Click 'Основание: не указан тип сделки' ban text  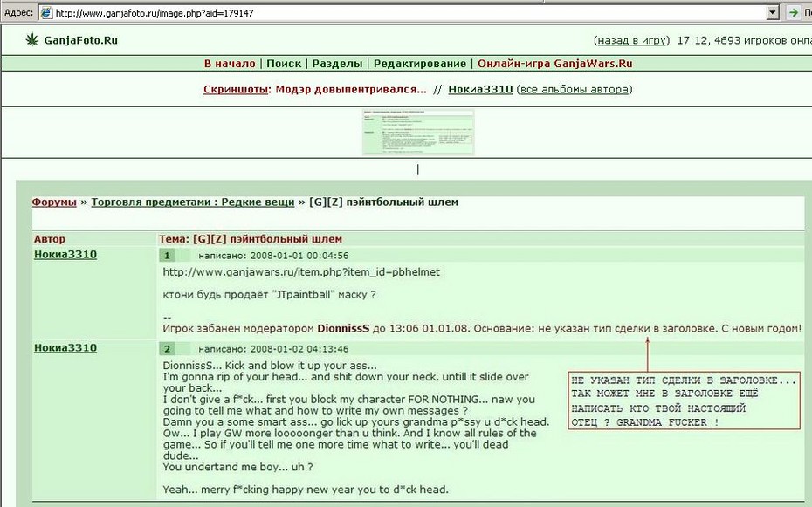[x=595, y=328]
